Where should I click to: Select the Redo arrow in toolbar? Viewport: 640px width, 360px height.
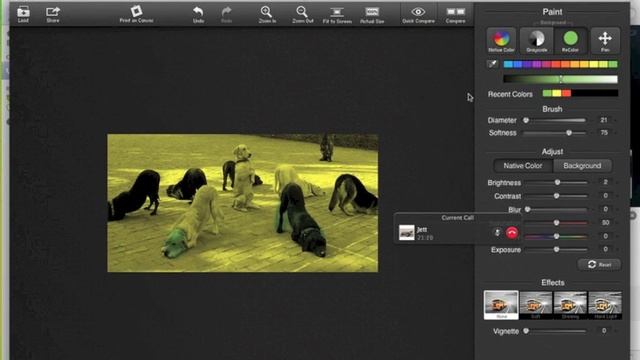227,14
